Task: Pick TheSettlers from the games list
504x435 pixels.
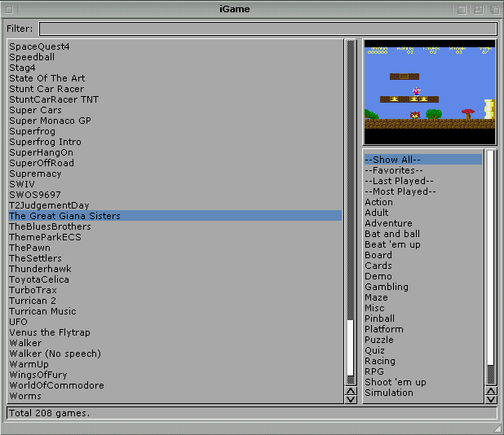Action: [x=35, y=258]
